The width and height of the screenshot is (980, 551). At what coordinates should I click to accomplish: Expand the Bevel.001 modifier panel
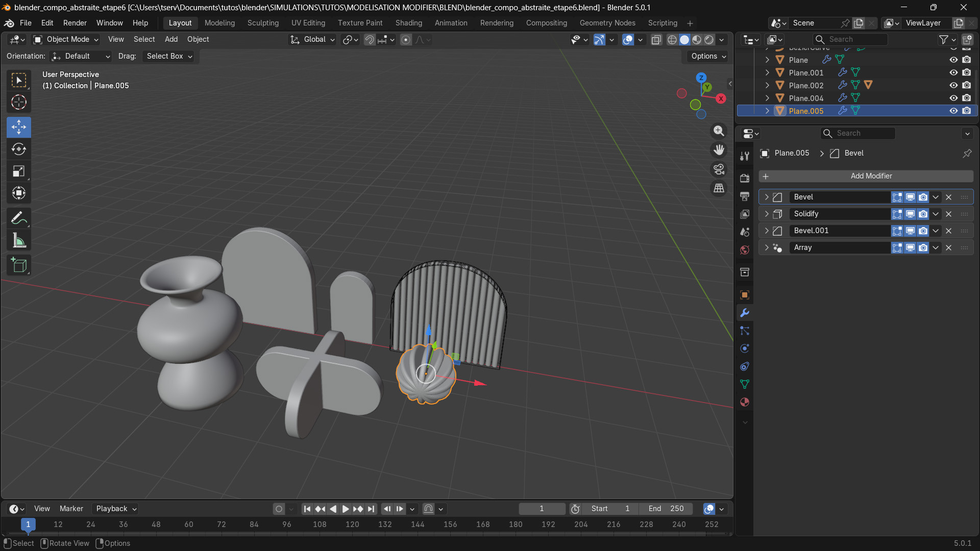pyautogui.click(x=766, y=231)
